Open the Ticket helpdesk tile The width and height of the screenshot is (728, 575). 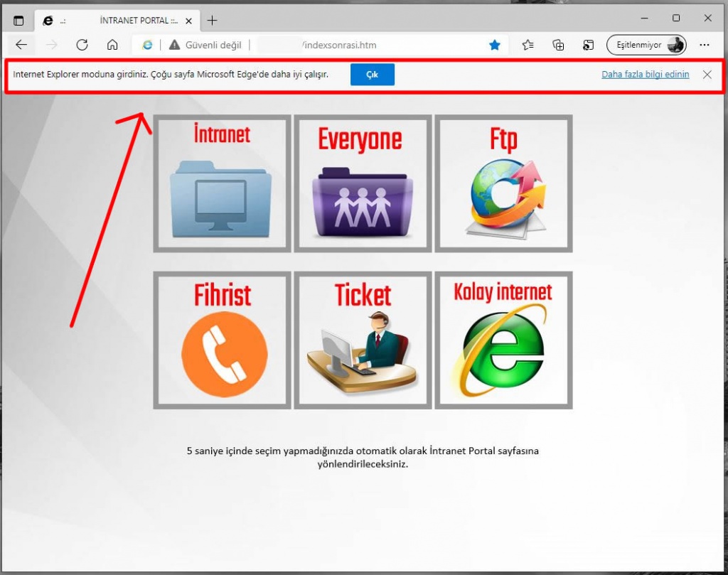(x=363, y=340)
